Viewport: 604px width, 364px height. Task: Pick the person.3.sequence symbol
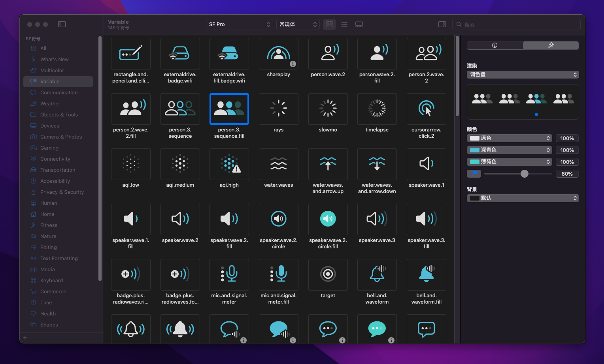[x=180, y=109]
